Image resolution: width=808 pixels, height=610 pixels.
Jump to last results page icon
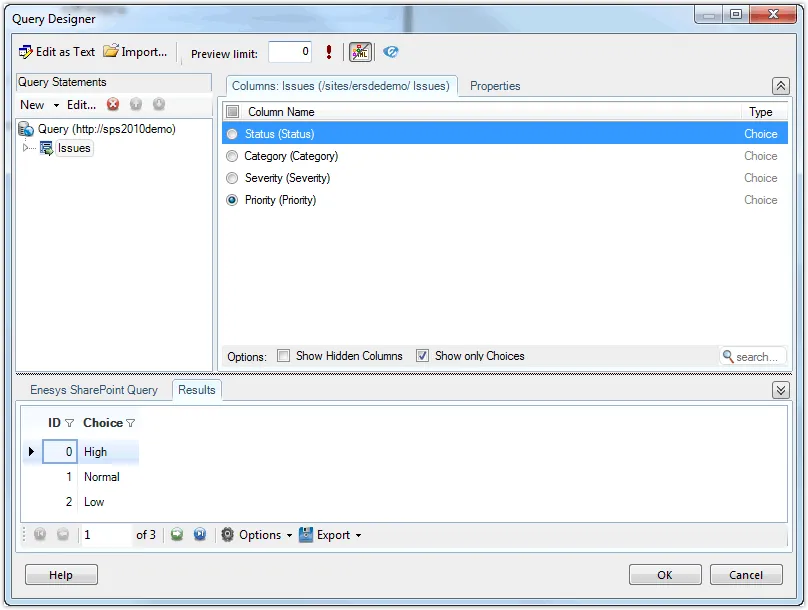point(200,535)
